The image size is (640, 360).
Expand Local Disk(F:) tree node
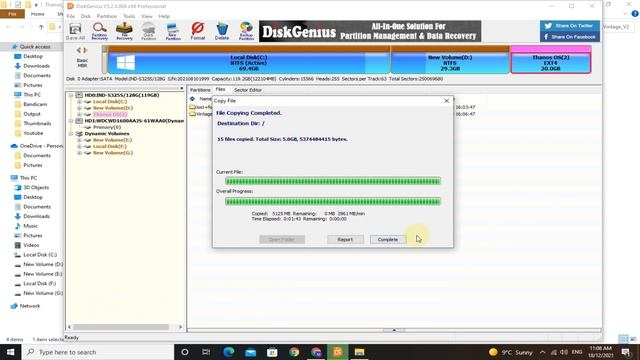click(79, 147)
